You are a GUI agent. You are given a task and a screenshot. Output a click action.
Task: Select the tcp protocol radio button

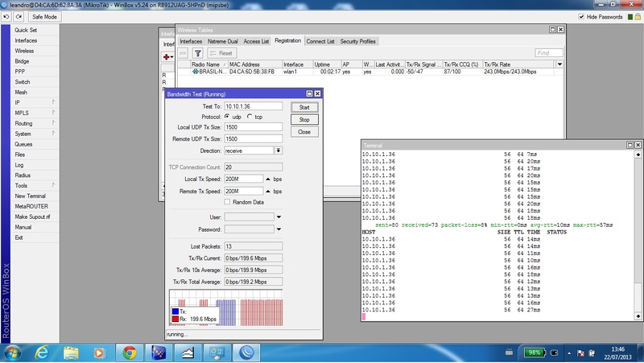250,117
